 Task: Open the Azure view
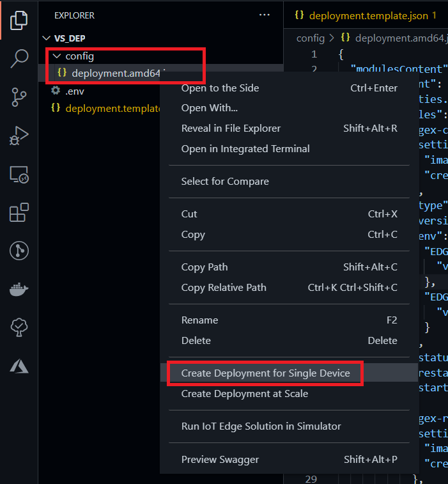click(19, 366)
